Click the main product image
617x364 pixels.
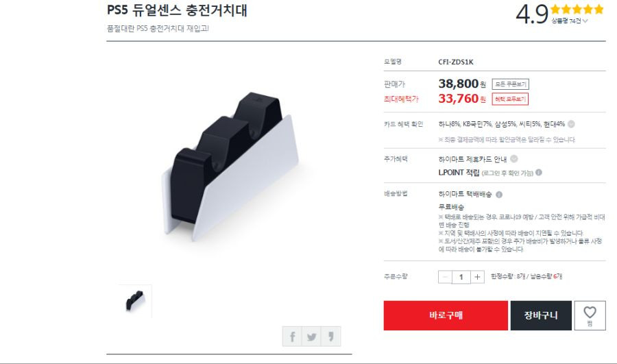click(x=230, y=167)
